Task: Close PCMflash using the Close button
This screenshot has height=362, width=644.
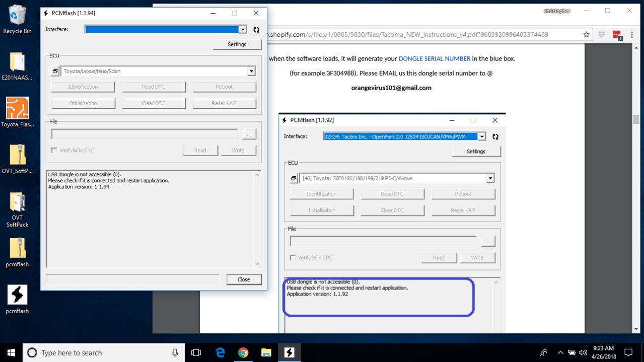Action: (244, 279)
